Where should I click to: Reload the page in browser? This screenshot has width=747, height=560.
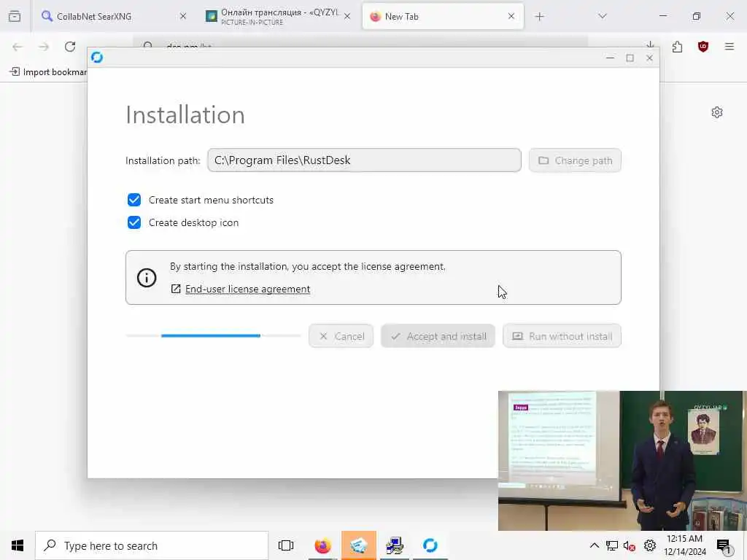(x=70, y=47)
